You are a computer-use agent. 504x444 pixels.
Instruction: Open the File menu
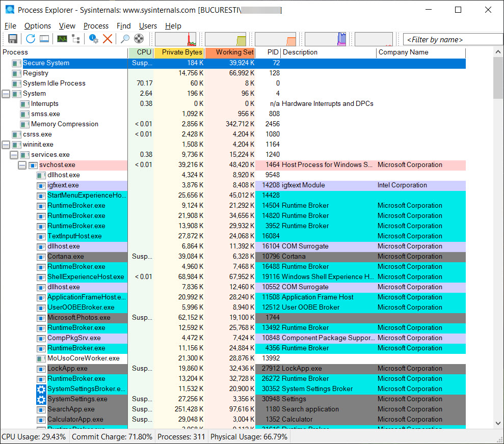click(x=10, y=26)
